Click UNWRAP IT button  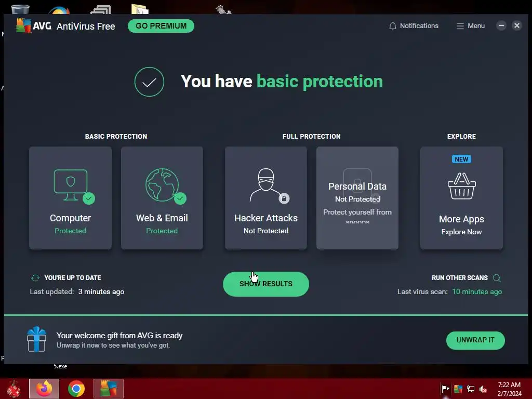click(475, 340)
